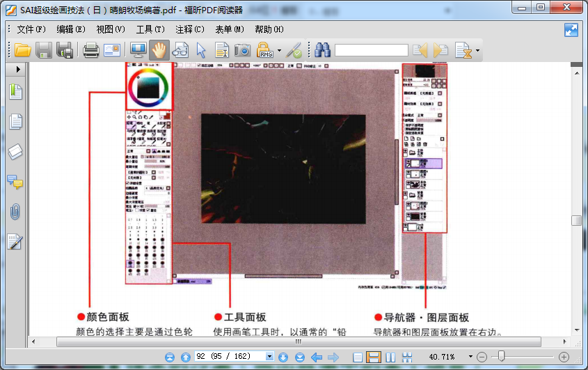Image resolution: width=588 pixels, height=370 pixels.
Task: Print the document with the printer icon
Action: [90, 50]
